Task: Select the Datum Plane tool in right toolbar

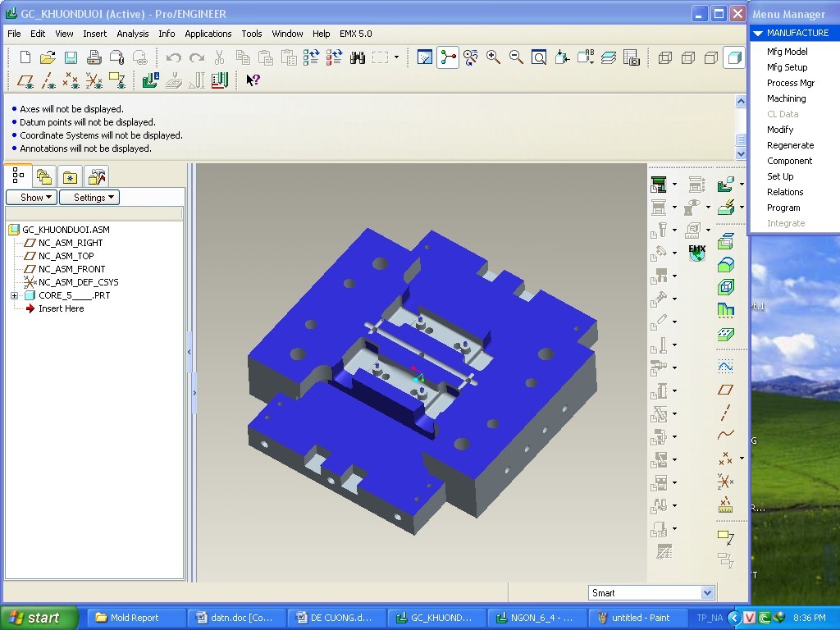Action: 725,390
